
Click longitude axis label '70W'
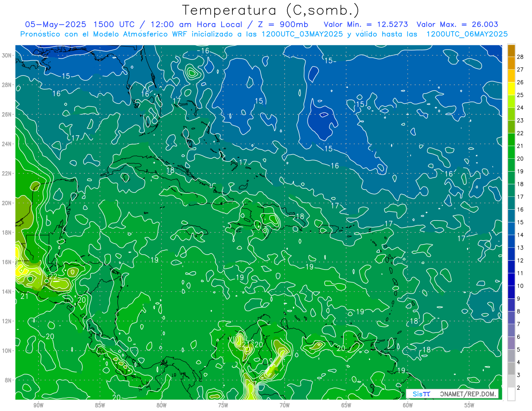pyautogui.click(x=285, y=406)
